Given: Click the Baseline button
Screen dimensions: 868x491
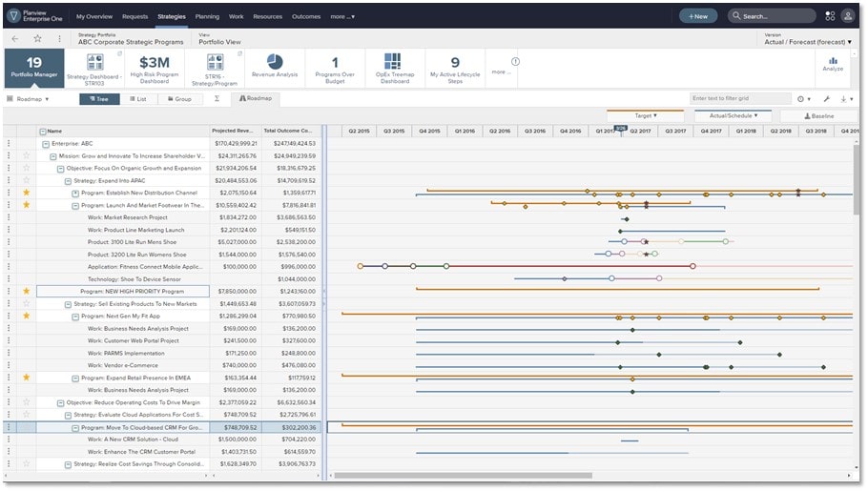Looking at the screenshot, I should [818, 116].
